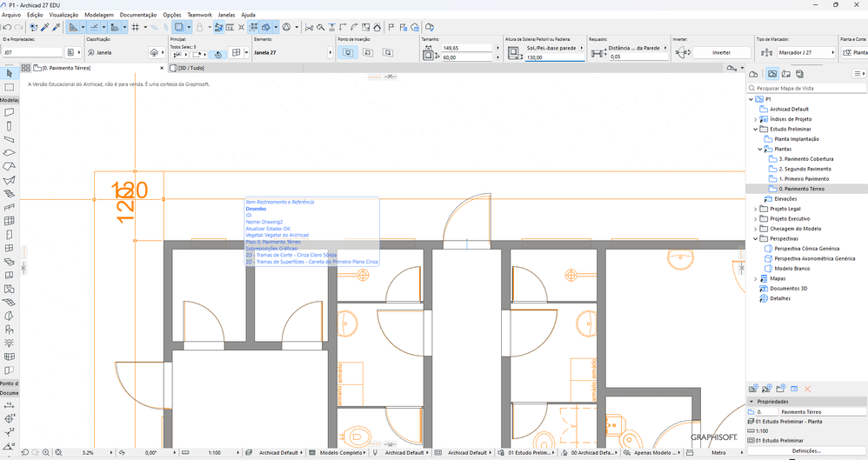Viewport: 868px width, 460px height.
Task: Select the Marquee tool in the toolbox
Action: click(9, 87)
